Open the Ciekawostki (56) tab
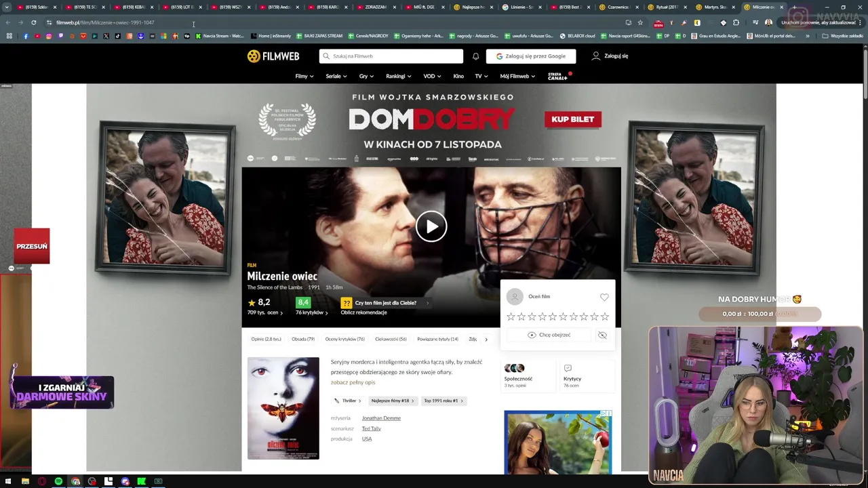The height and width of the screenshot is (488, 868). point(391,339)
